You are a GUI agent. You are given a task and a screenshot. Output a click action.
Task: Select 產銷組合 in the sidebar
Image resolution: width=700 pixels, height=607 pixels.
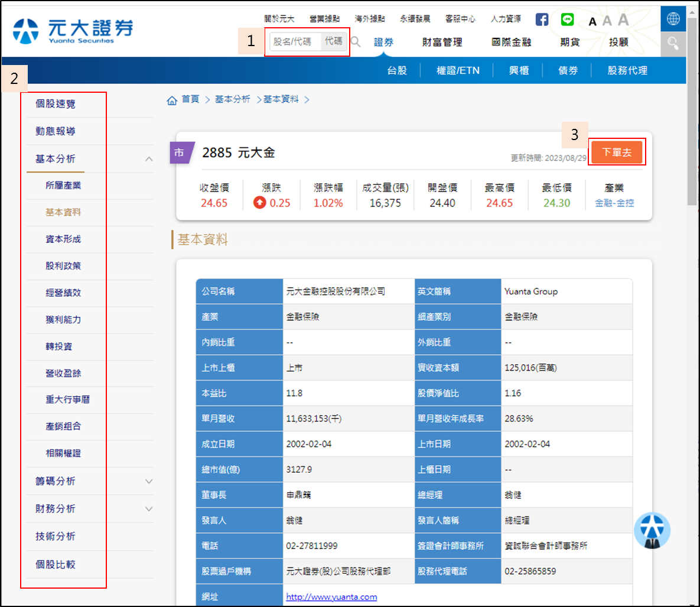coord(63,427)
